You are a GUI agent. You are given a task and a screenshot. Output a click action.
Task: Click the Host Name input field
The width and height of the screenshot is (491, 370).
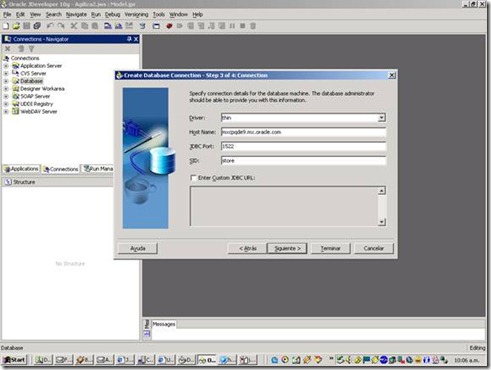coord(303,132)
